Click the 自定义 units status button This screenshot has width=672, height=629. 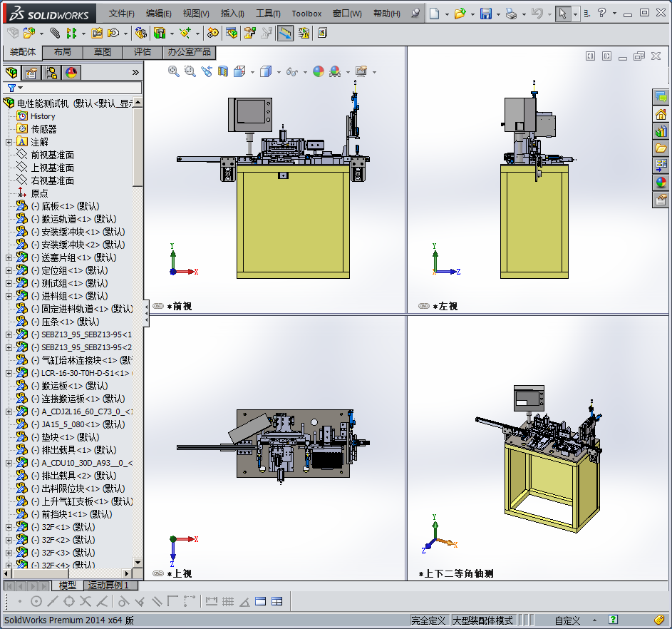click(x=567, y=620)
